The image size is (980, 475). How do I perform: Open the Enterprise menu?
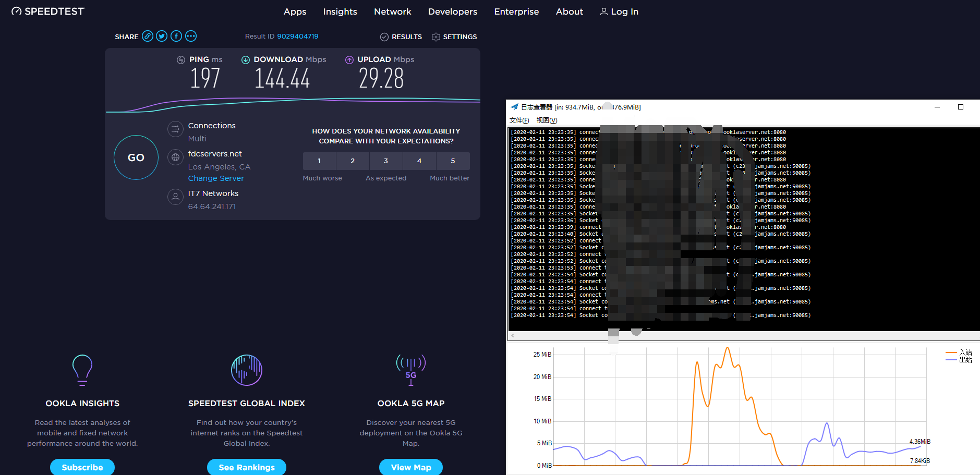tap(516, 11)
